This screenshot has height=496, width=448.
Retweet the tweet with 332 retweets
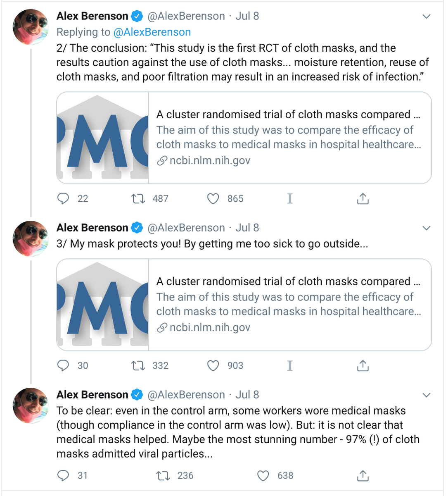pos(138,366)
